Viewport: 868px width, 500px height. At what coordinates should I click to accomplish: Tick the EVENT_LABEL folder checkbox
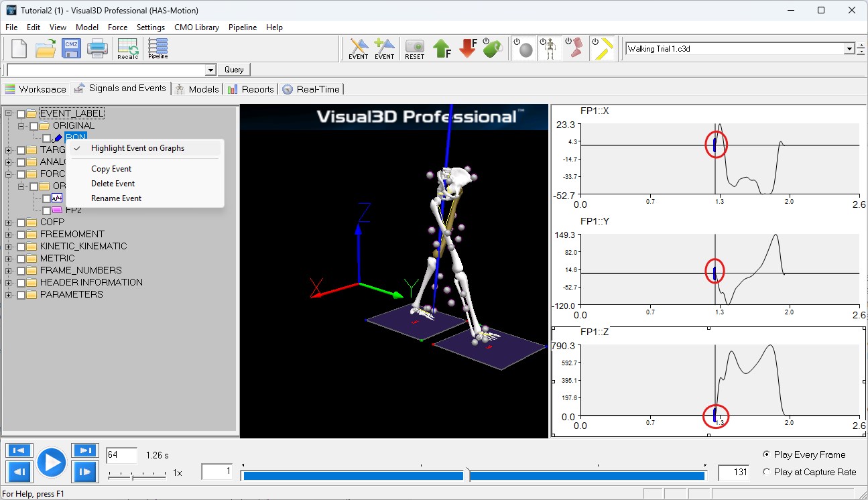[21, 114]
